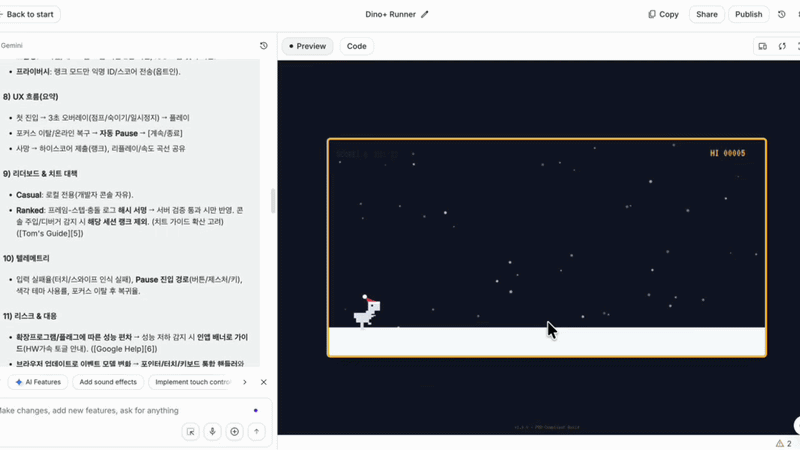Click the 'Ranked' bullet line
This screenshot has width=800, height=450.
click(x=130, y=221)
